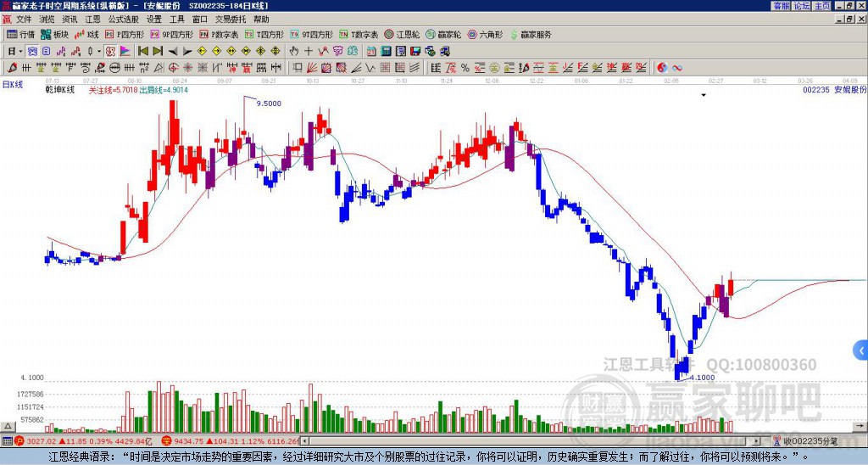Open the P数字表 number table

click(219, 34)
